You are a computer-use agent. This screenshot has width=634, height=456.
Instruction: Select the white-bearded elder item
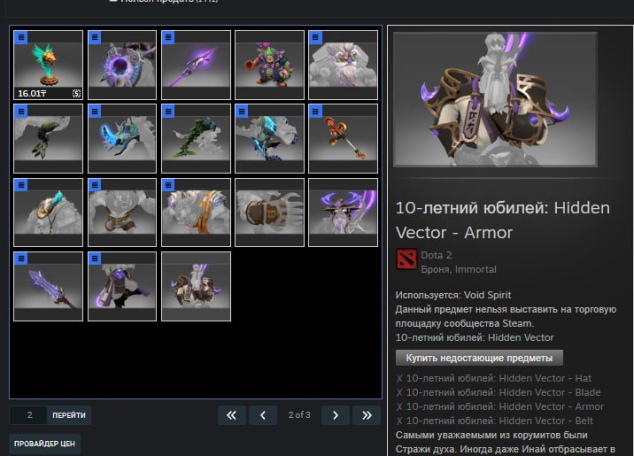pyautogui.click(x=343, y=65)
